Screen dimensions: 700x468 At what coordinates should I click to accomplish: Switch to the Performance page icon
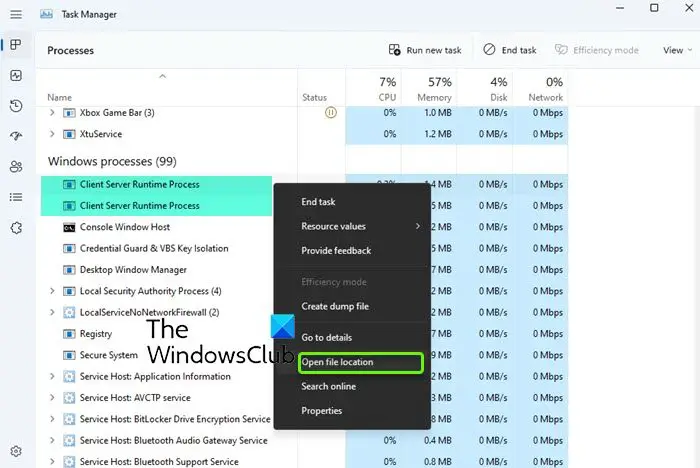click(16, 75)
